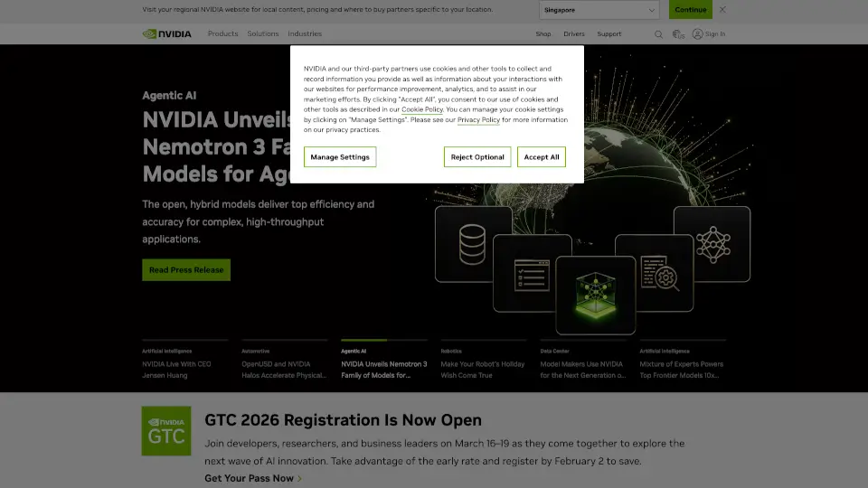Open the Products menu

pos(222,34)
